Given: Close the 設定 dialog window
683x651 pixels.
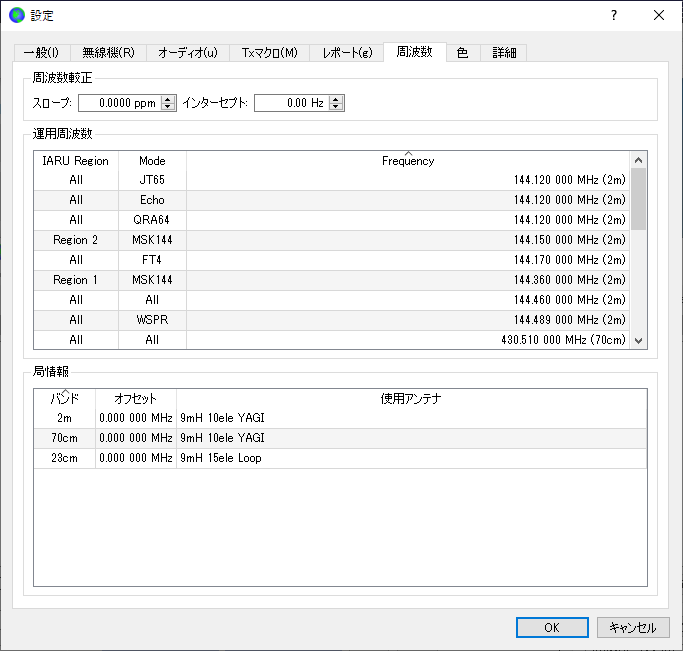Looking at the screenshot, I should tap(659, 16).
